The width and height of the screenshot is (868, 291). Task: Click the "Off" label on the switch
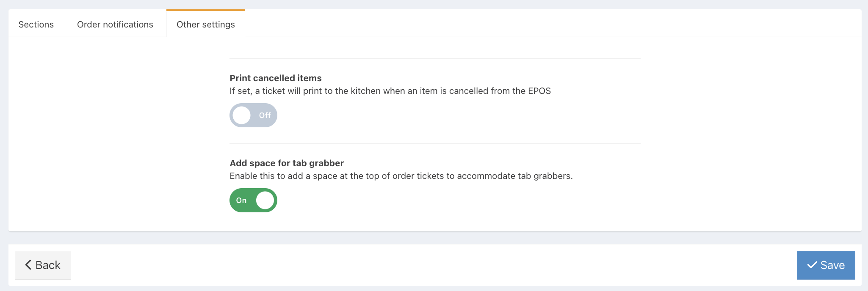(x=265, y=115)
